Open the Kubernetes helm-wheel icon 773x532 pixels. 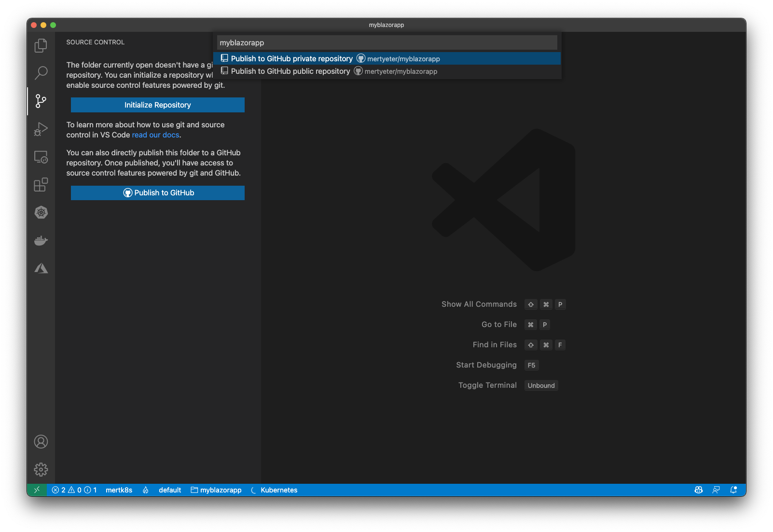click(x=41, y=212)
